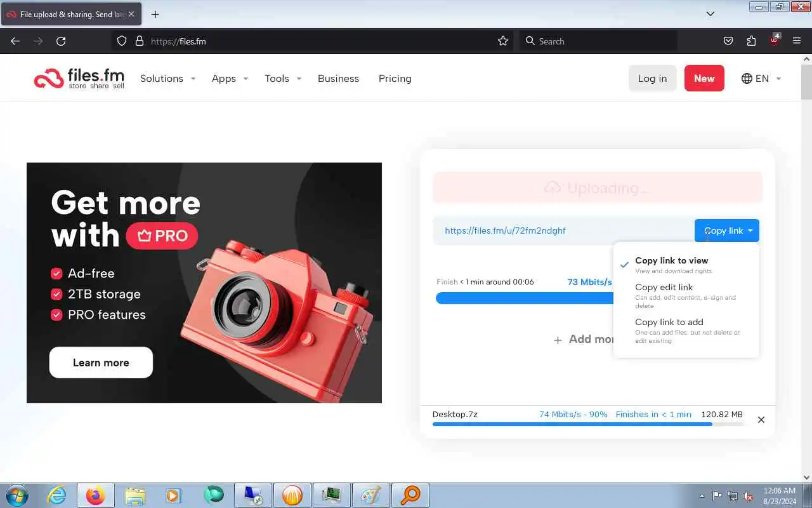
Task: Expand the Tools menu
Action: [283, 79]
